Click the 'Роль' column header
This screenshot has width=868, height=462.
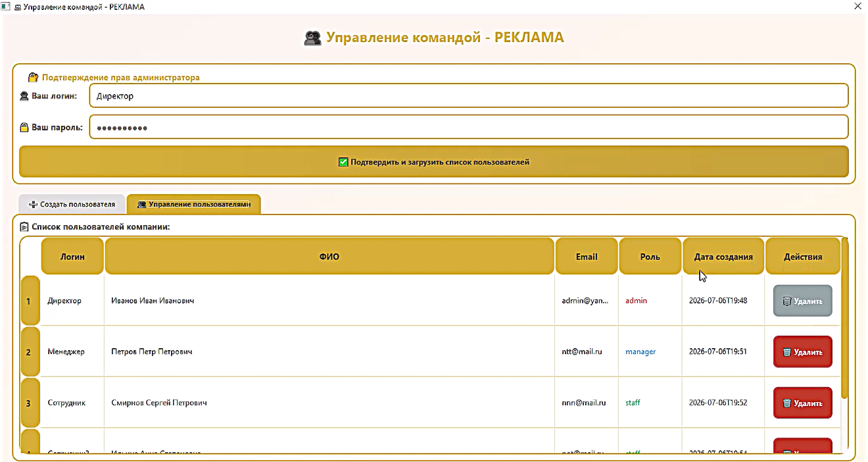click(650, 256)
